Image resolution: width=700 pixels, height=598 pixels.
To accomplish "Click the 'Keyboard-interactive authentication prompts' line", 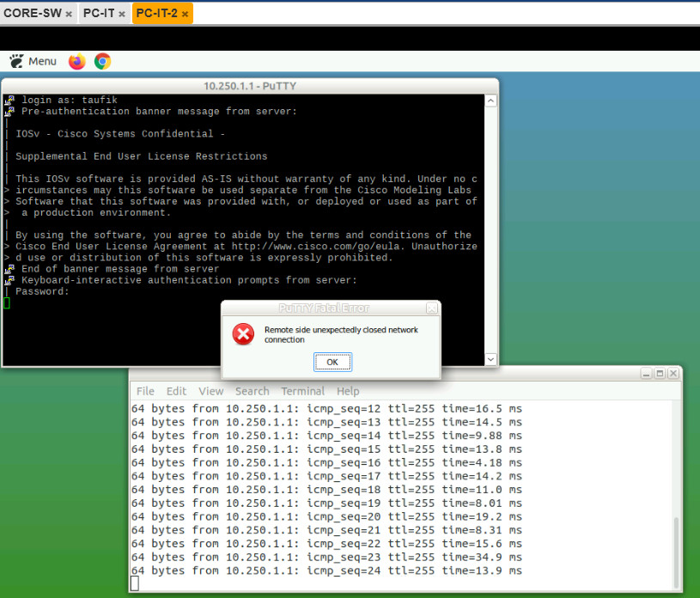I will click(189, 280).
